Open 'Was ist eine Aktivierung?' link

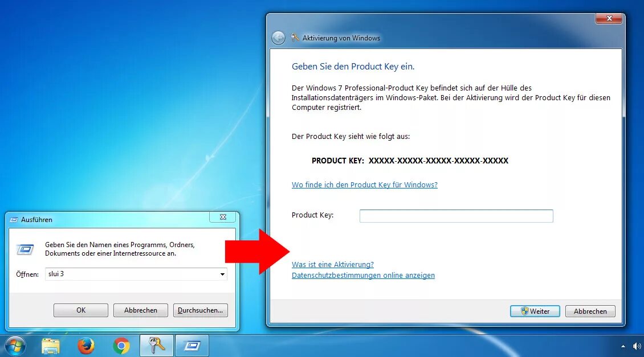[333, 264]
